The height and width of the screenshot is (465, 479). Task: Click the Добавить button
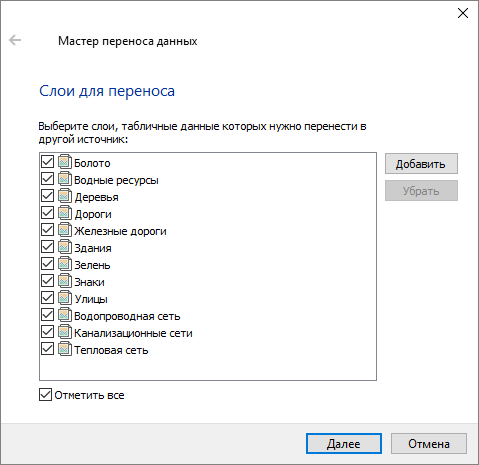coord(421,164)
